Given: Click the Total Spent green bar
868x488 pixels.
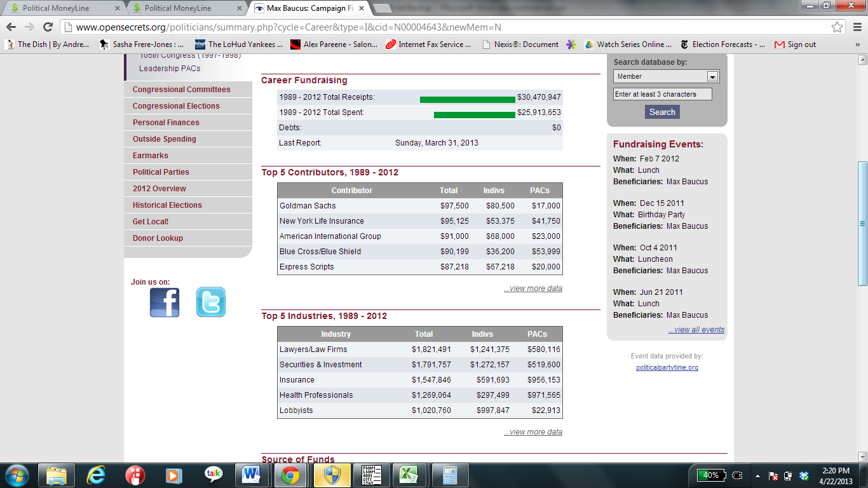Looking at the screenshot, I should tap(475, 114).
